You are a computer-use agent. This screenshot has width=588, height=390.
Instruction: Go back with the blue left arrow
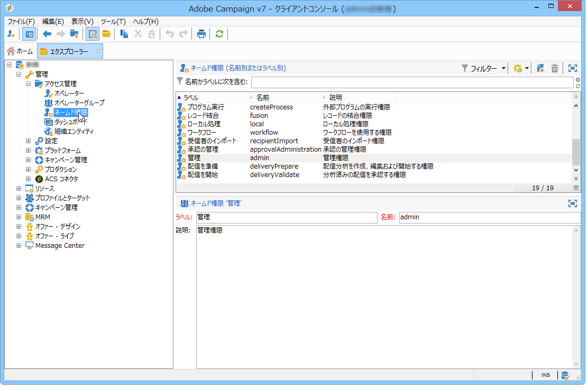click(x=47, y=34)
